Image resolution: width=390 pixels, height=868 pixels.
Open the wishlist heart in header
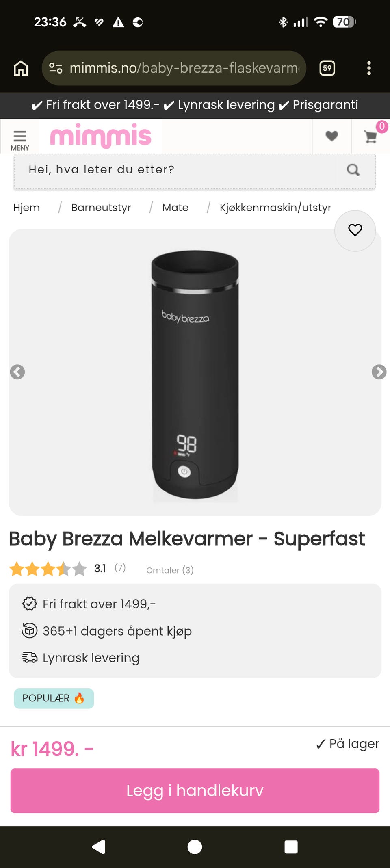pos(331,136)
